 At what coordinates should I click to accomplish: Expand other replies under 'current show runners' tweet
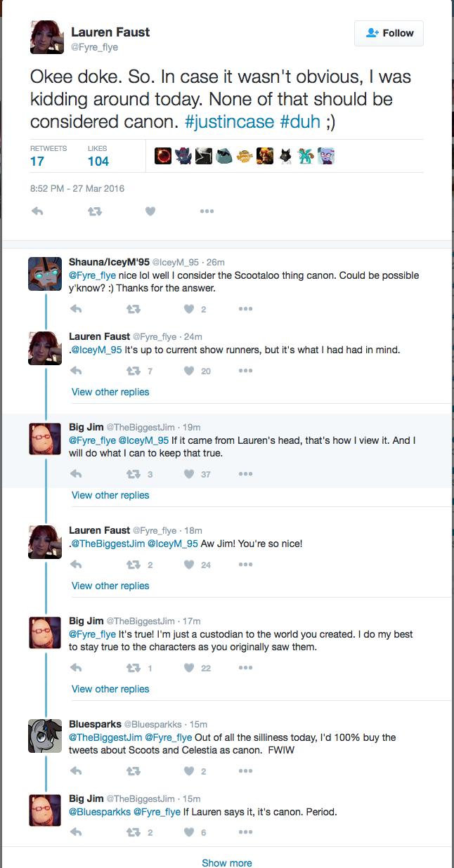point(110,392)
